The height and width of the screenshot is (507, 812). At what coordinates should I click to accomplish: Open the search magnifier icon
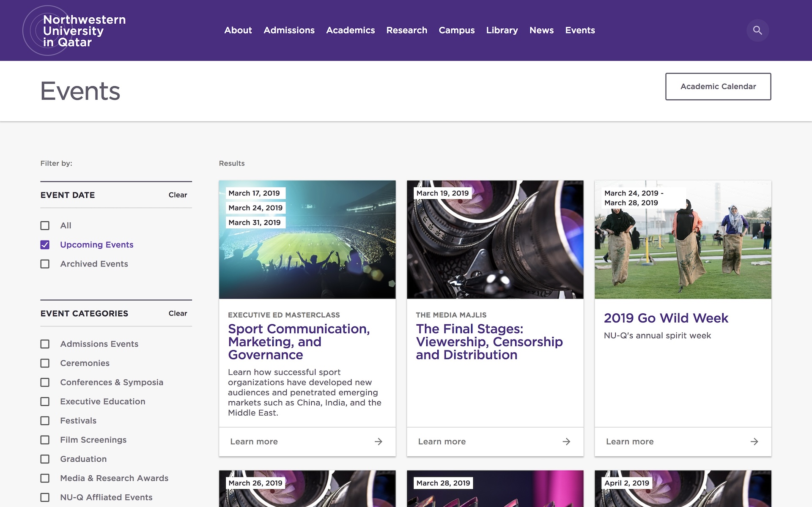click(x=757, y=30)
